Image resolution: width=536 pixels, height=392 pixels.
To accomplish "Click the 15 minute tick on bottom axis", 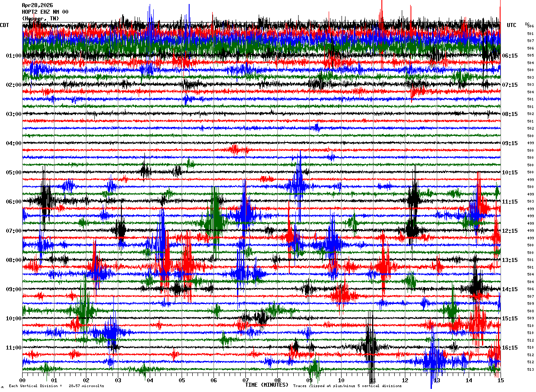I will (501, 380).
